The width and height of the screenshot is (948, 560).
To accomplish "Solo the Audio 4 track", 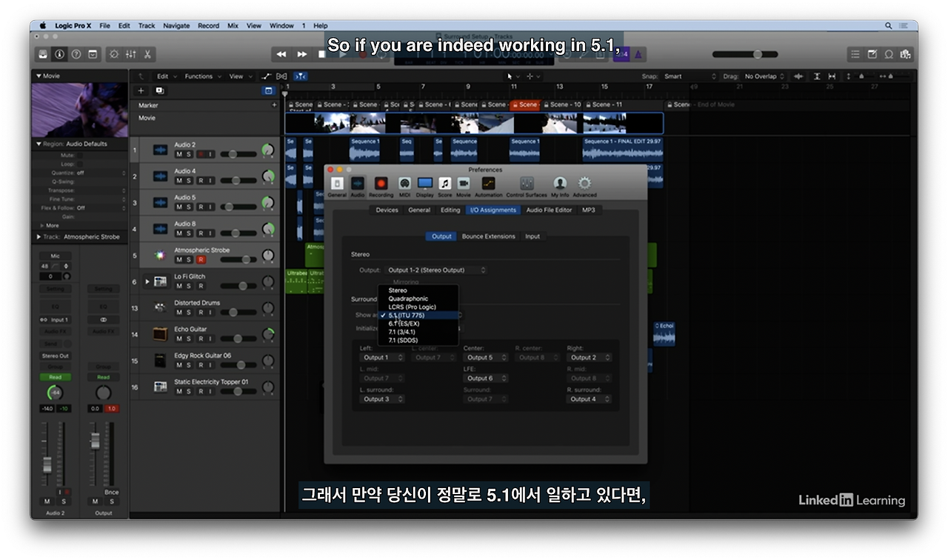I will point(189,181).
